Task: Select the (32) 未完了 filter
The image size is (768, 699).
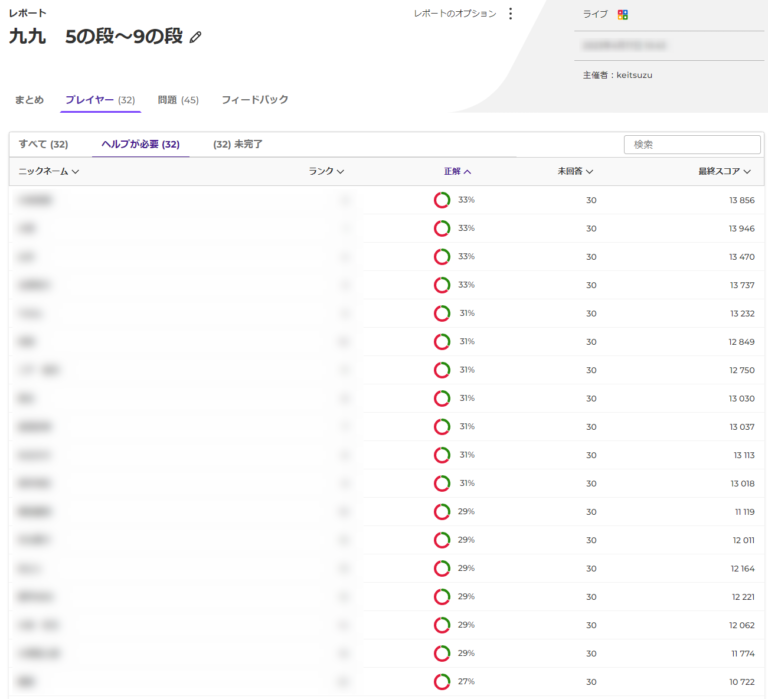Action: tap(238, 144)
